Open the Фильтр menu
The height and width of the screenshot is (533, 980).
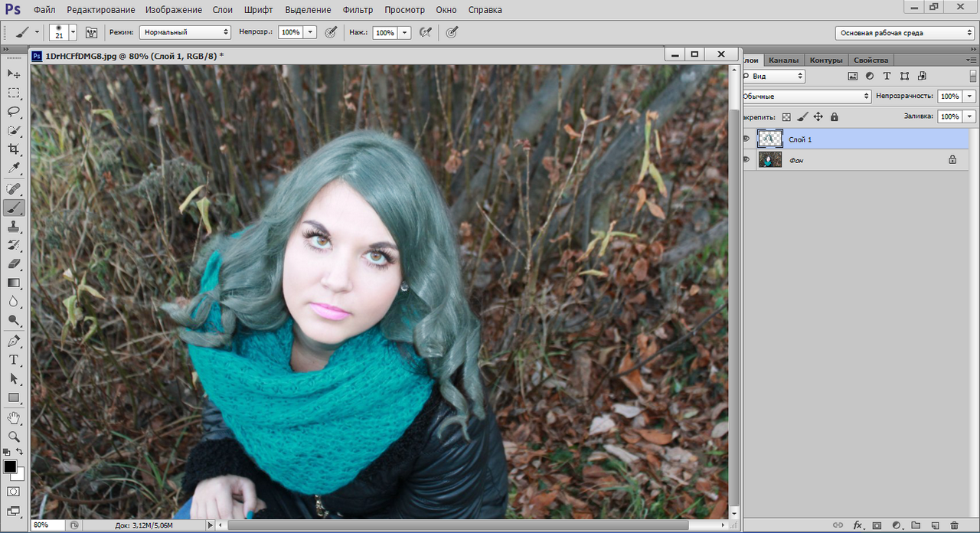[x=358, y=10]
